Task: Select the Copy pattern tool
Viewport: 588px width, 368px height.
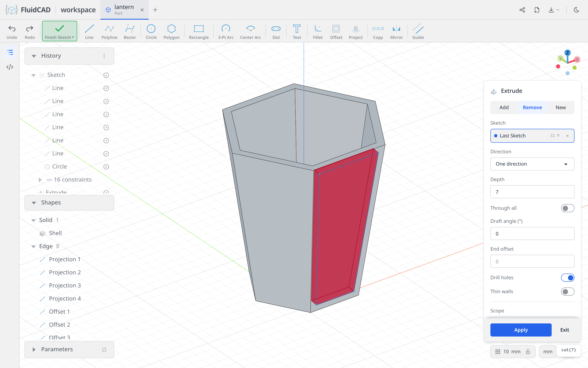Action: tap(378, 31)
